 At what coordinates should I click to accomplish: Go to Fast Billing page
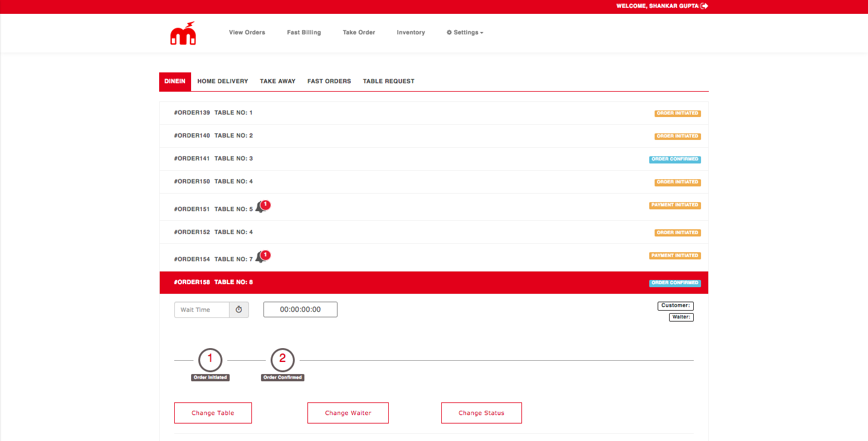(x=304, y=33)
